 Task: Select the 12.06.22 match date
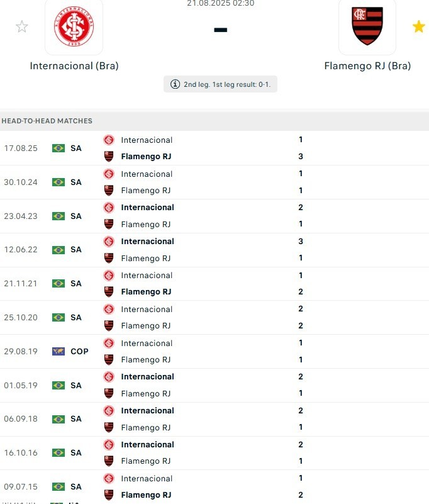pyautogui.click(x=21, y=250)
